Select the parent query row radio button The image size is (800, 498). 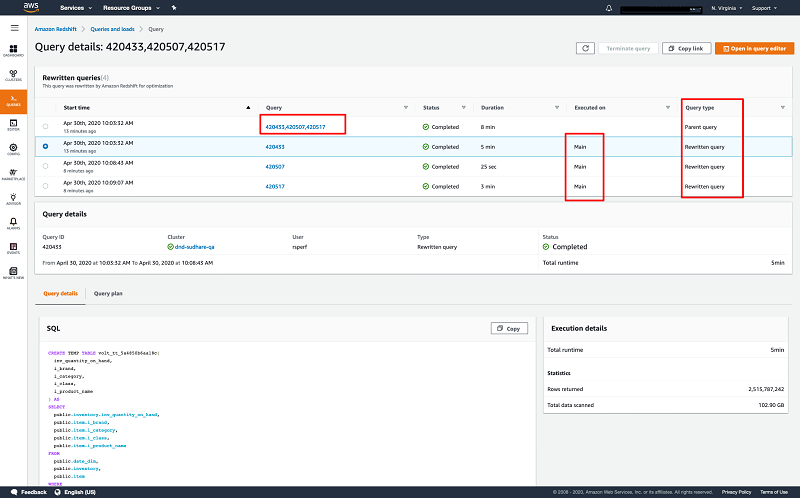click(x=45, y=126)
